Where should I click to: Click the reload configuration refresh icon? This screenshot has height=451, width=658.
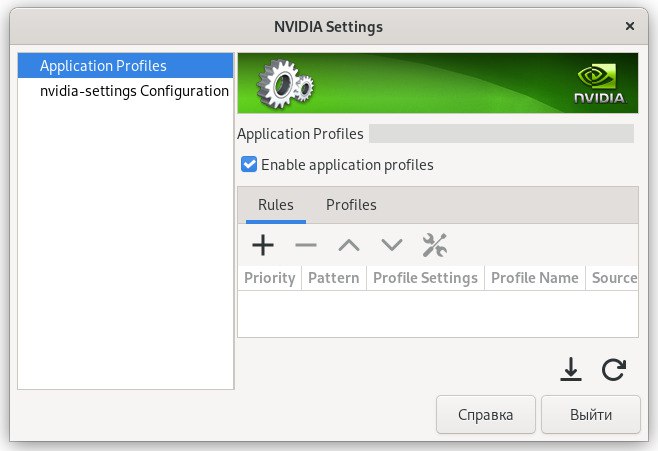[x=614, y=370]
